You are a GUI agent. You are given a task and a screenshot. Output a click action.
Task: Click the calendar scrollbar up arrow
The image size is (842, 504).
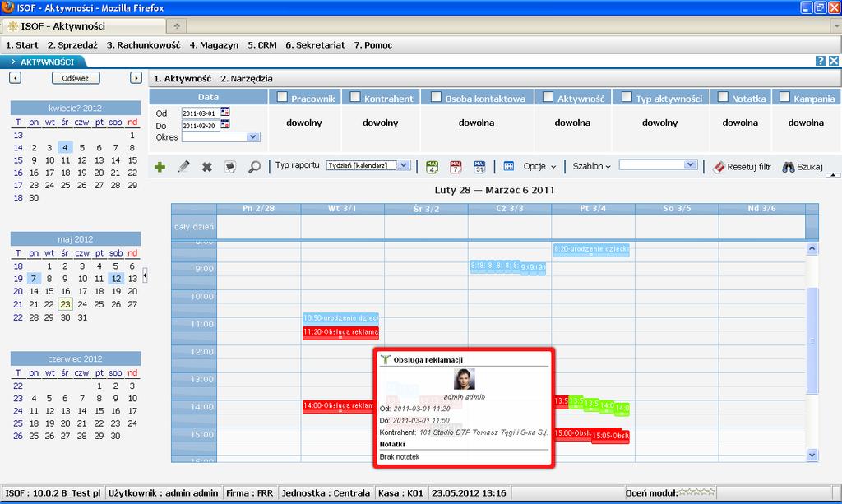812,248
